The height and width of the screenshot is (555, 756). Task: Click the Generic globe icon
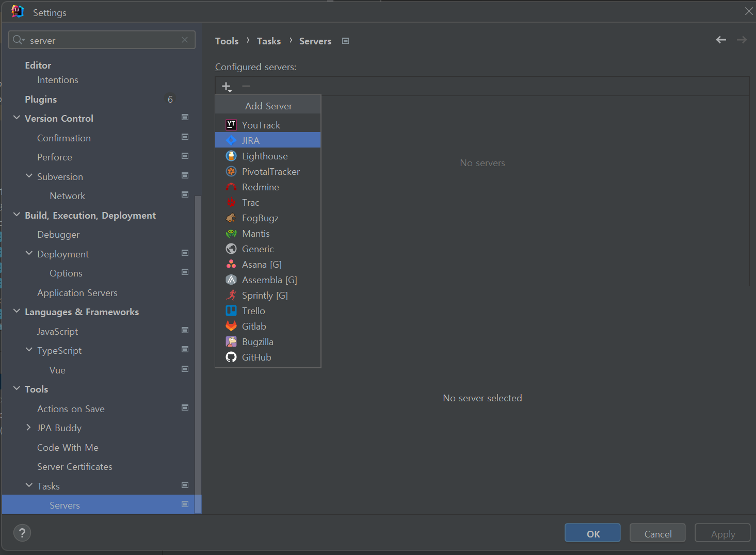click(x=231, y=249)
